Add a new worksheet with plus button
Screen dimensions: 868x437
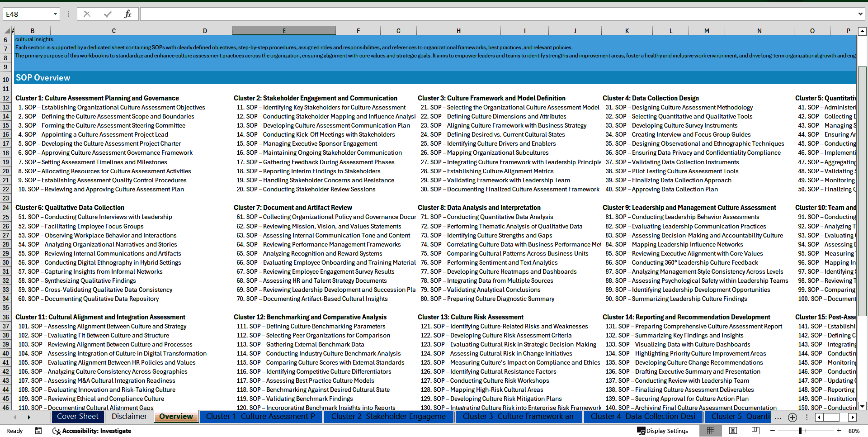click(792, 417)
